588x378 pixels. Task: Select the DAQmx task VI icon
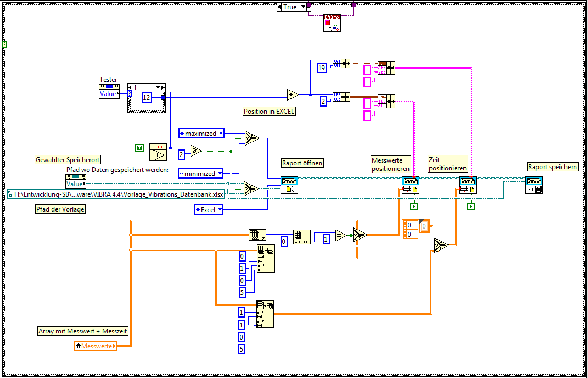(x=332, y=23)
